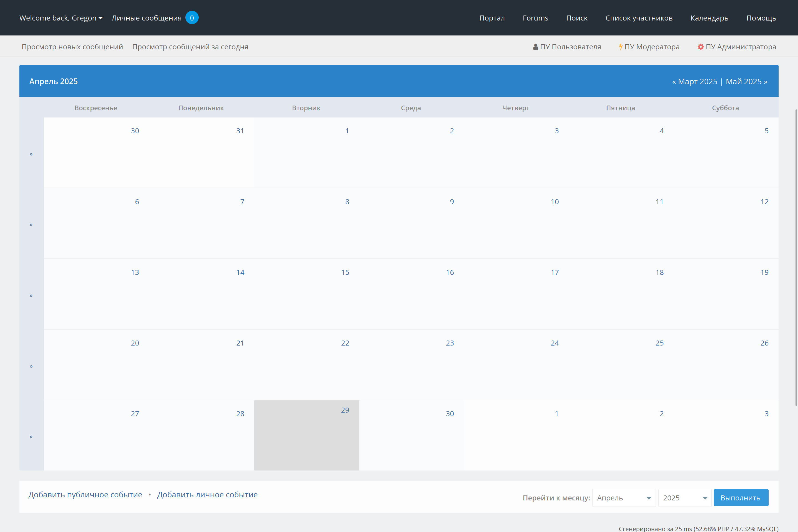
Task: Open the private messages counter badge
Action: point(192,18)
